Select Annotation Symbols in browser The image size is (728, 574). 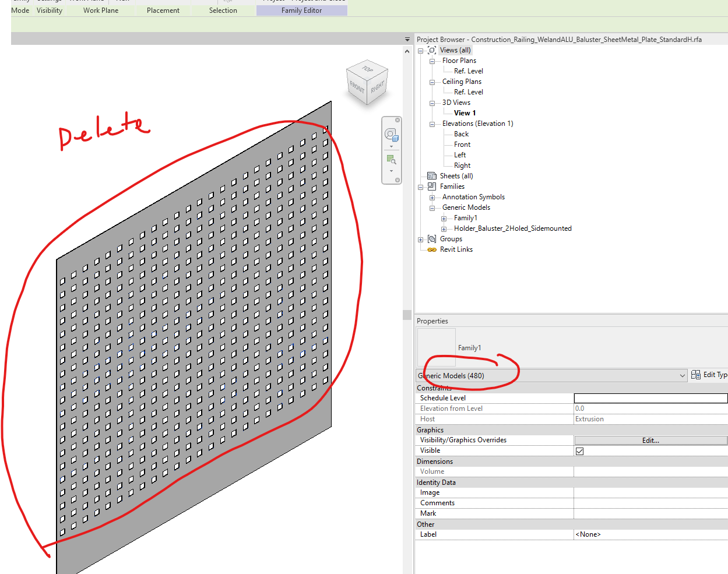click(x=473, y=197)
